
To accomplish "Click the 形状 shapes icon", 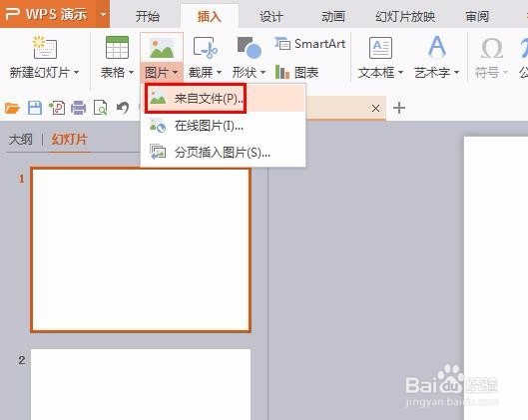I will tap(250, 48).
